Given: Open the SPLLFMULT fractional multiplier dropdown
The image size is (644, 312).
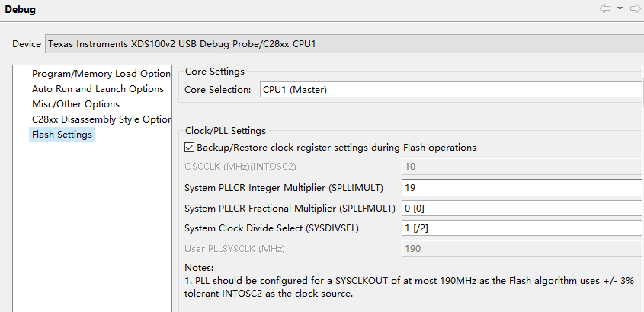Looking at the screenshot, I should pos(522,208).
